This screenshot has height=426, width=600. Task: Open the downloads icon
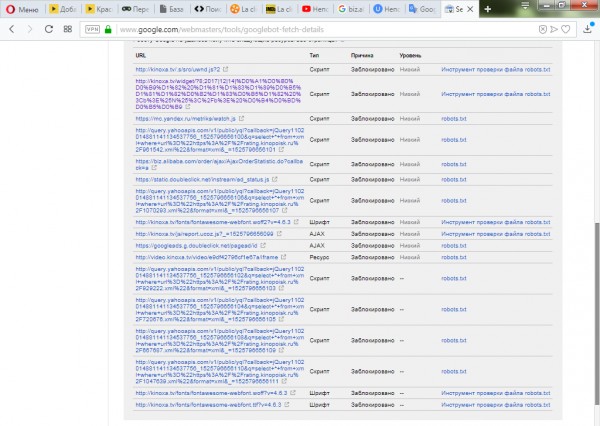coord(588,29)
